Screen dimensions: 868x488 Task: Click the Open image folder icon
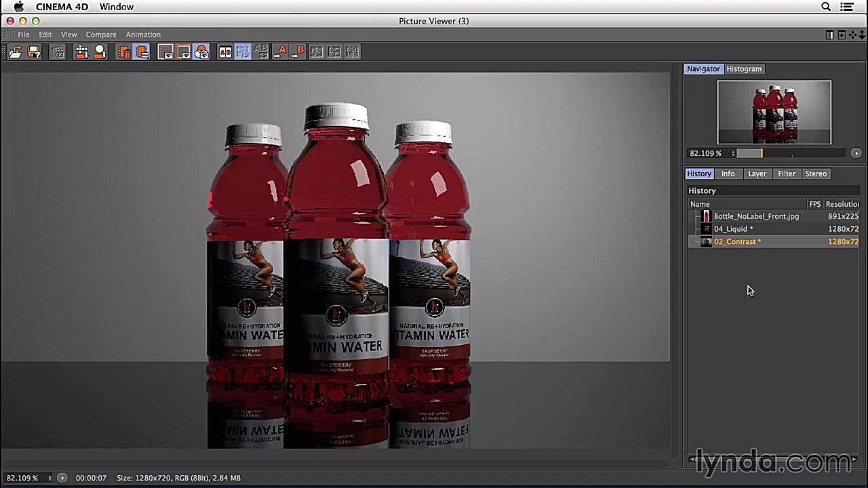(15, 52)
